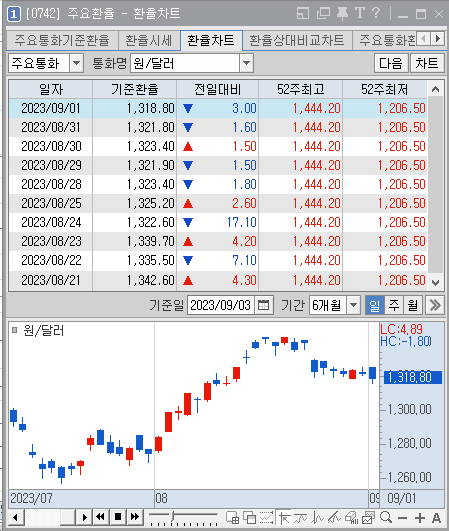Click the window layout icon in the title bar

[303, 14]
